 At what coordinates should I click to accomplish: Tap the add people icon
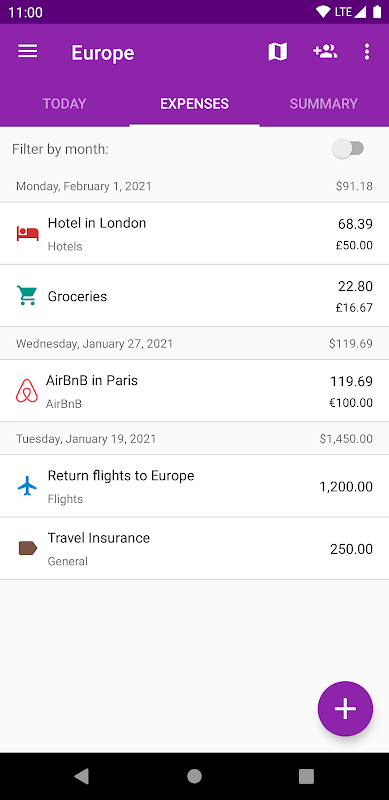tap(325, 51)
